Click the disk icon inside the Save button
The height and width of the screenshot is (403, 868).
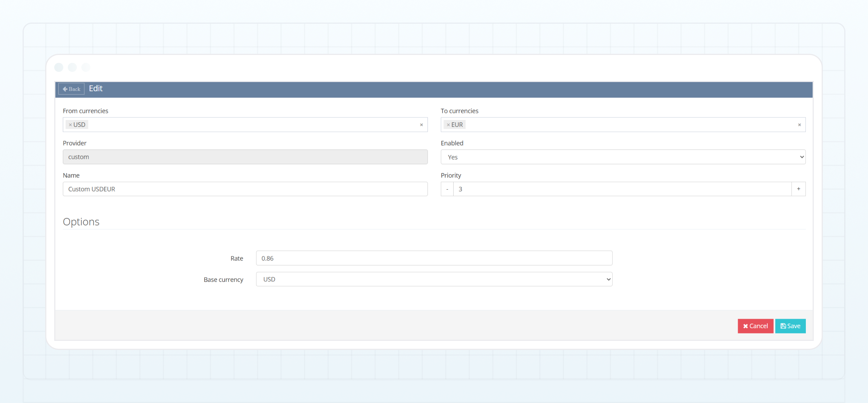click(x=783, y=326)
